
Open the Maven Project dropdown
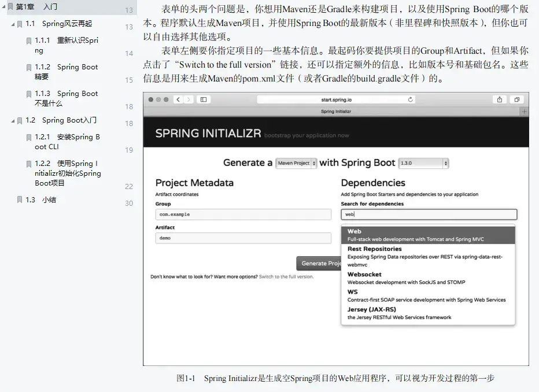[x=296, y=163]
